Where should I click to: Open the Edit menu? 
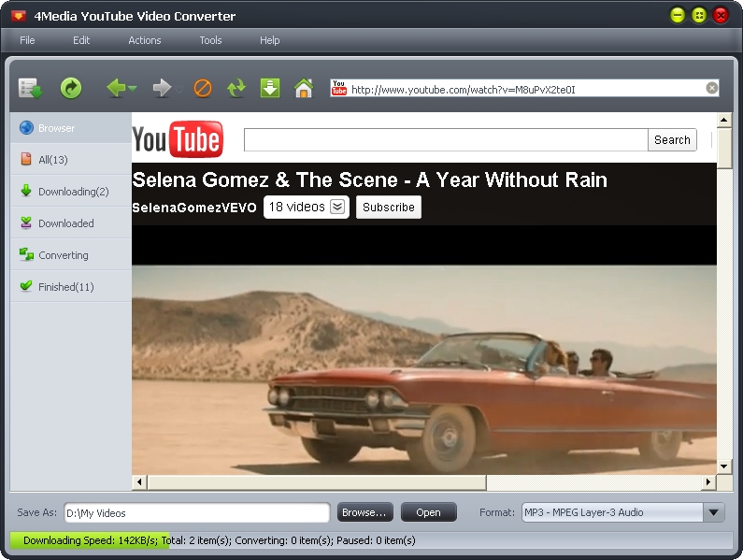tap(81, 40)
